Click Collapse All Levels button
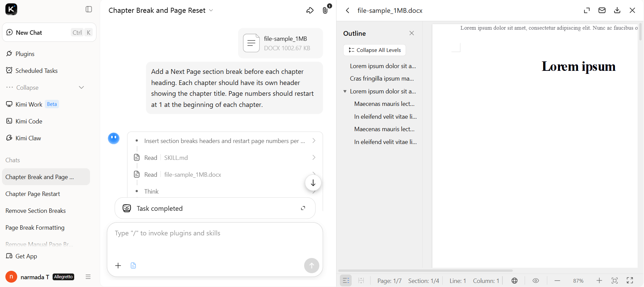Viewport: 644px width, 287px height. (x=375, y=50)
